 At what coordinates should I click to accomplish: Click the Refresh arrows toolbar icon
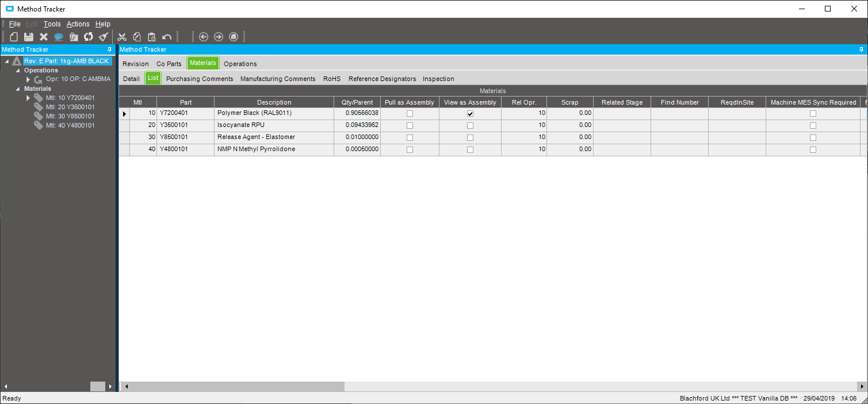89,37
